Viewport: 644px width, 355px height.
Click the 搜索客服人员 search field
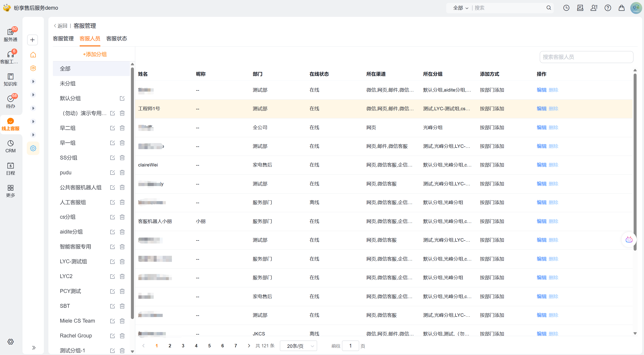tap(586, 57)
